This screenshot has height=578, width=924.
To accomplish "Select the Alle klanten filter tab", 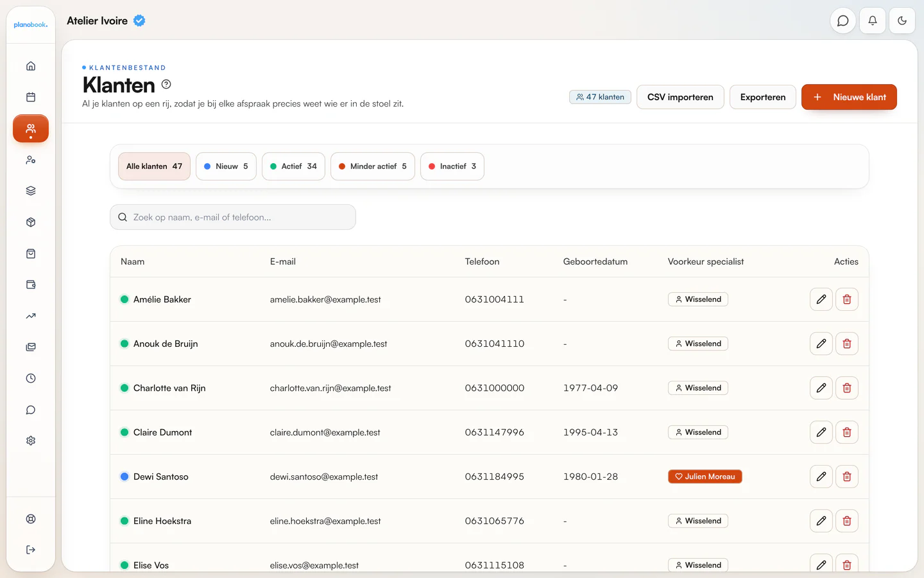I will click(x=154, y=166).
